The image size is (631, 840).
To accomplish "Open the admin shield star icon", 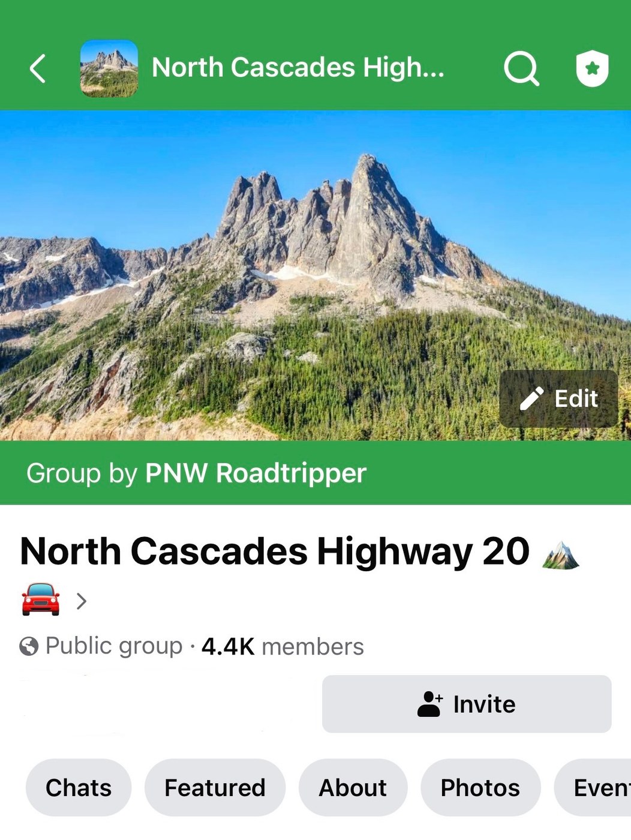I will coord(593,68).
